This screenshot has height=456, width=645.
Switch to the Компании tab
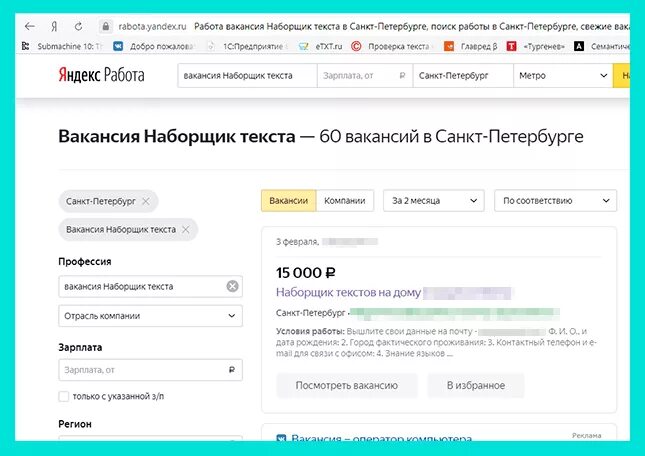coord(345,201)
